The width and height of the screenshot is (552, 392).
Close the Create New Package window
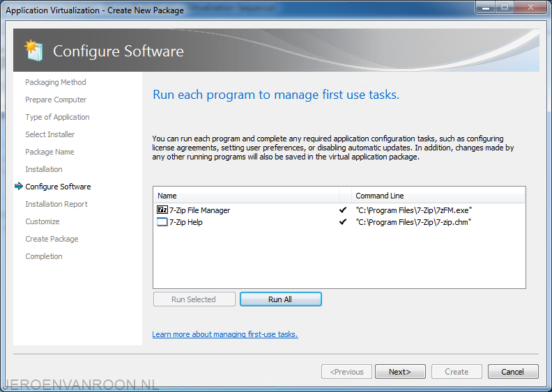coord(531,8)
